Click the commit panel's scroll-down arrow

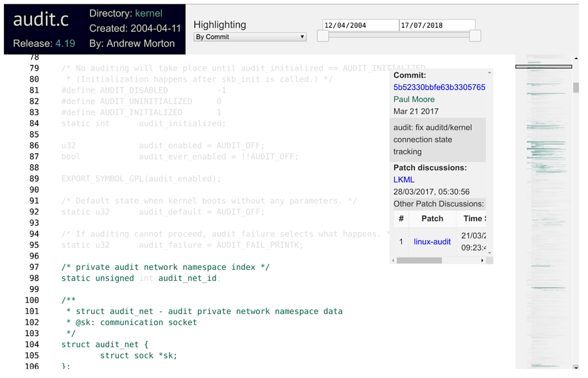tap(489, 252)
